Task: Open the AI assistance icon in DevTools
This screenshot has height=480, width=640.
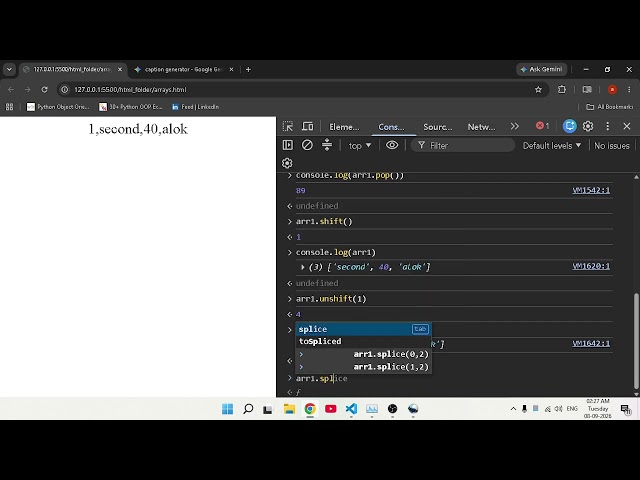Action: 569,126
